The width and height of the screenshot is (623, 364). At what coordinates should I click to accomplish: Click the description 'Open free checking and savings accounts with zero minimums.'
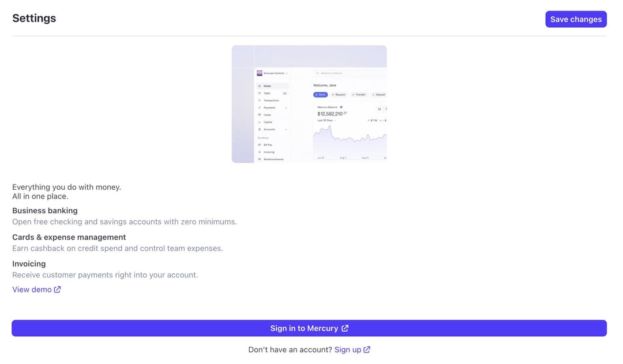[x=125, y=222]
